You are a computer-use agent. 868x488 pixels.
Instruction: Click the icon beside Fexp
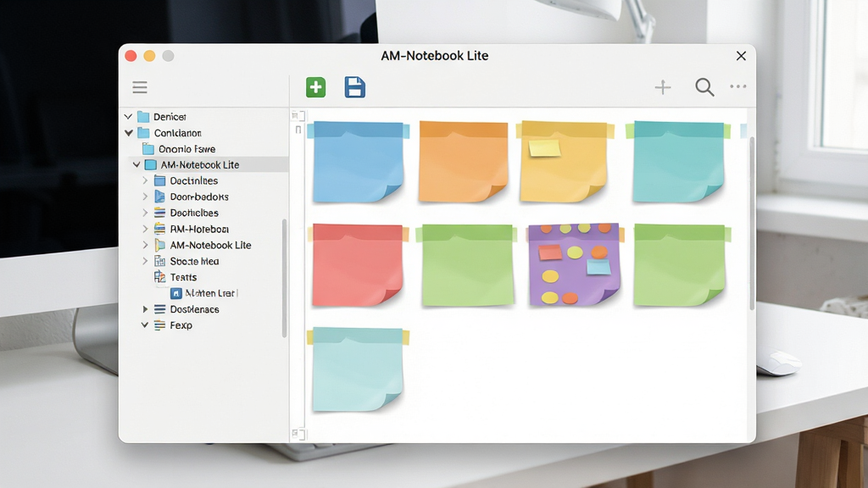point(160,325)
